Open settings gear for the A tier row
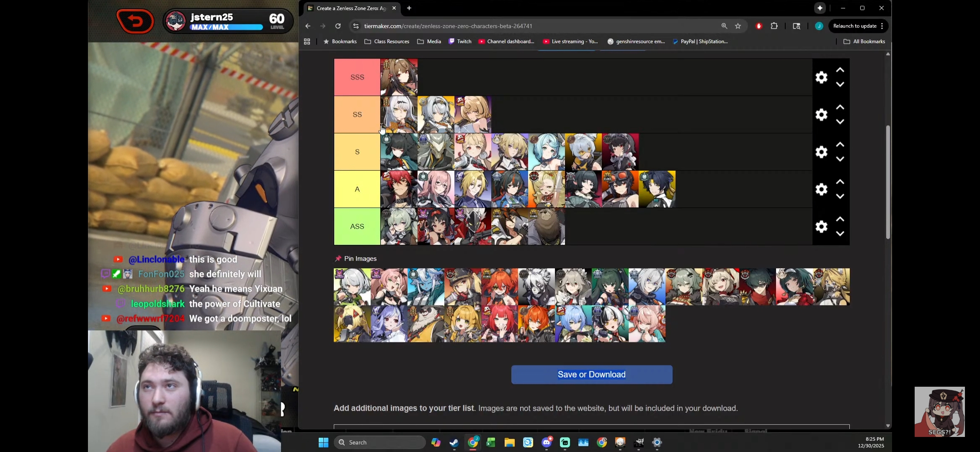The image size is (980, 452). pyautogui.click(x=821, y=189)
